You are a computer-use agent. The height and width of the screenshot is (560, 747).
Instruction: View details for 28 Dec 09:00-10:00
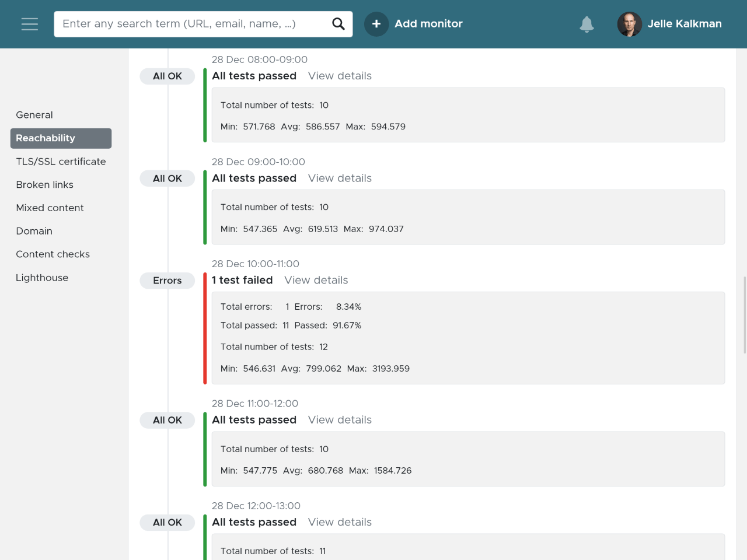click(x=340, y=178)
